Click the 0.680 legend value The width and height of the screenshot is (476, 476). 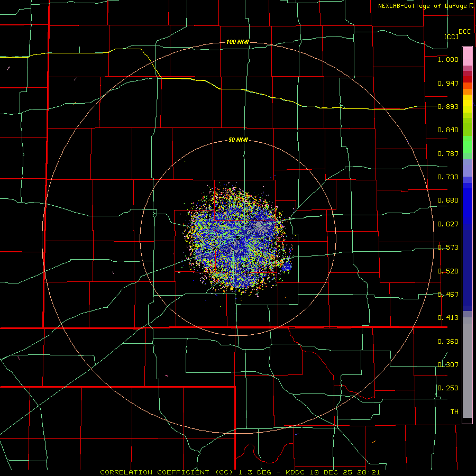pos(448,200)
